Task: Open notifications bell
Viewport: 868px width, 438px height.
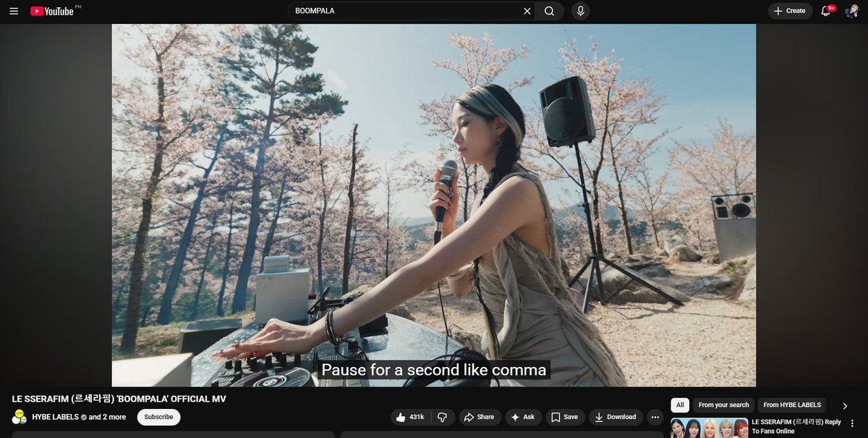Action: (826, 11)
